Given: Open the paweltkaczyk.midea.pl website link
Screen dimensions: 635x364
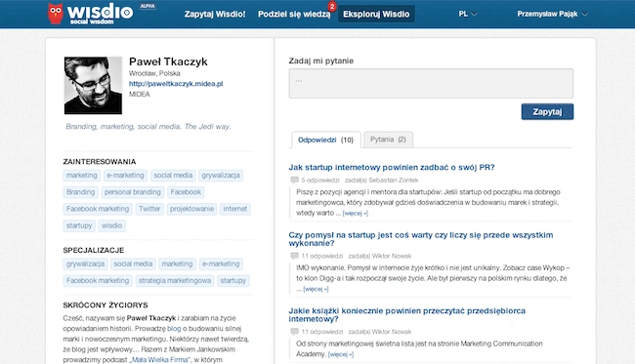Looking at the screenshot, I should coord(176,84).
